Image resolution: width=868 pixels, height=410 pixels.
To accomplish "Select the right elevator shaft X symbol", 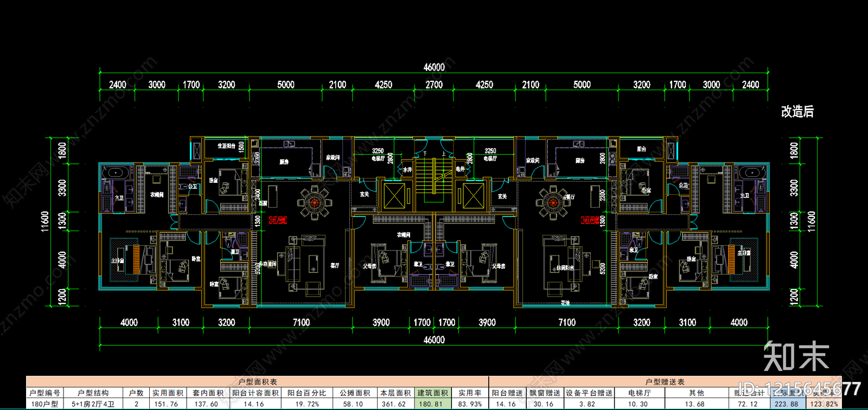I will (x=473, y=196).
